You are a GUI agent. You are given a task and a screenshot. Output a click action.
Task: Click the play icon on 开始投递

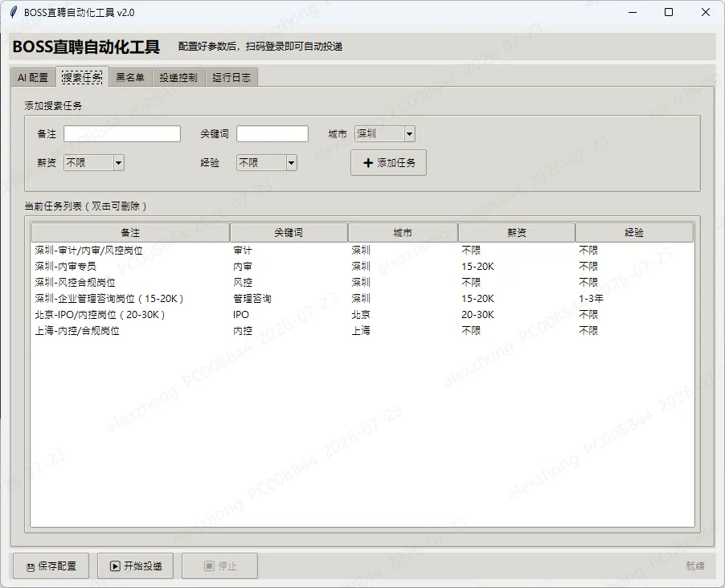(x=115, y=566)
